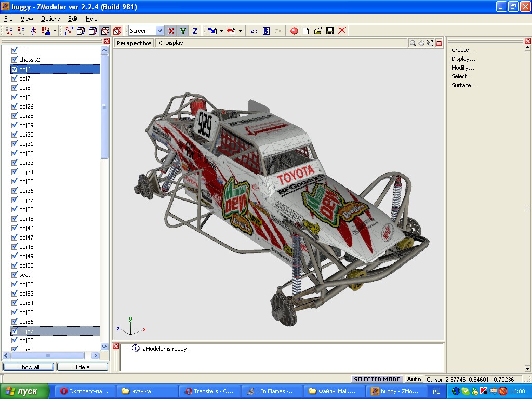Uncheck the rul object checkbox

(x=14, y=50)
